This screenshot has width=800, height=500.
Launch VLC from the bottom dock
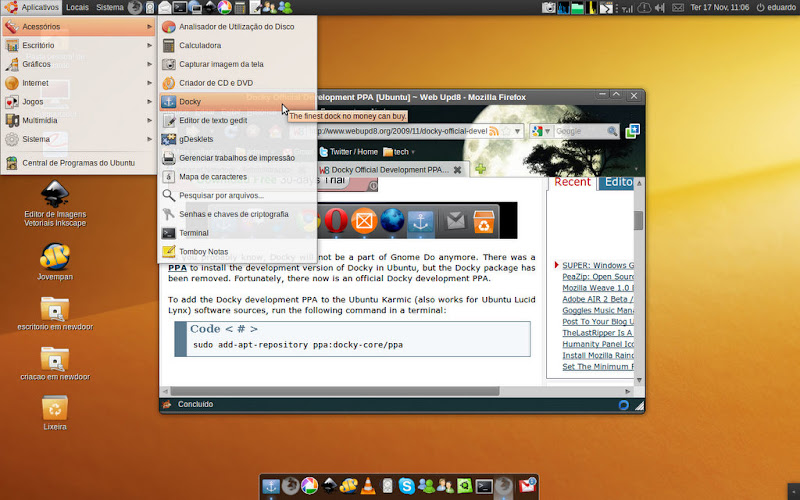point(367,486)
